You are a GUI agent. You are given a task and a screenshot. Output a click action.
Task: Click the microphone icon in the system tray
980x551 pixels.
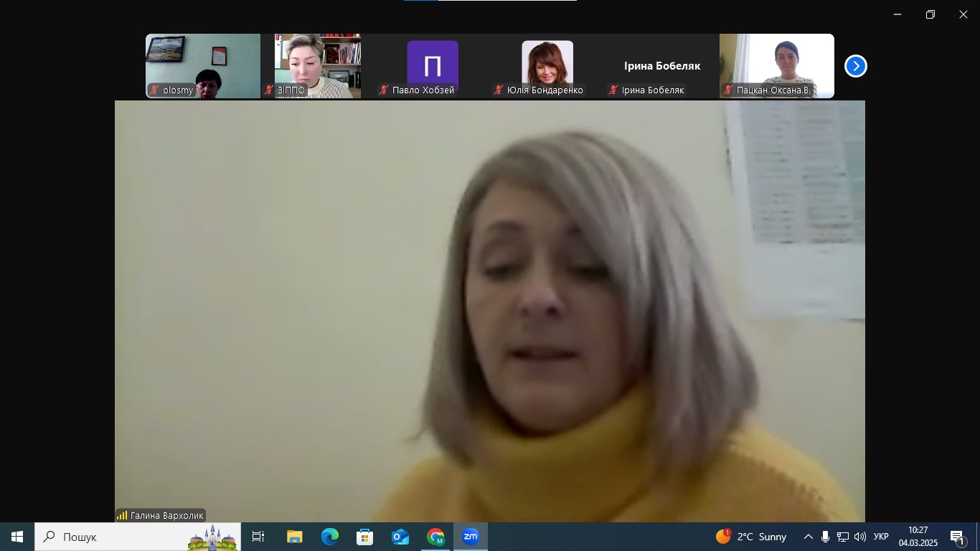[826, 537]
